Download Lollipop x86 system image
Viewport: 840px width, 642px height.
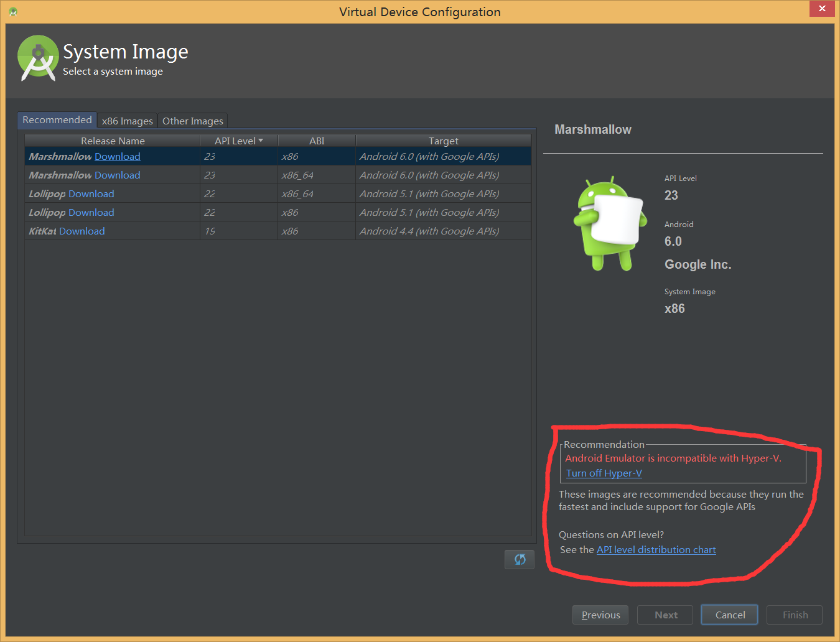[x=91, y=213]
